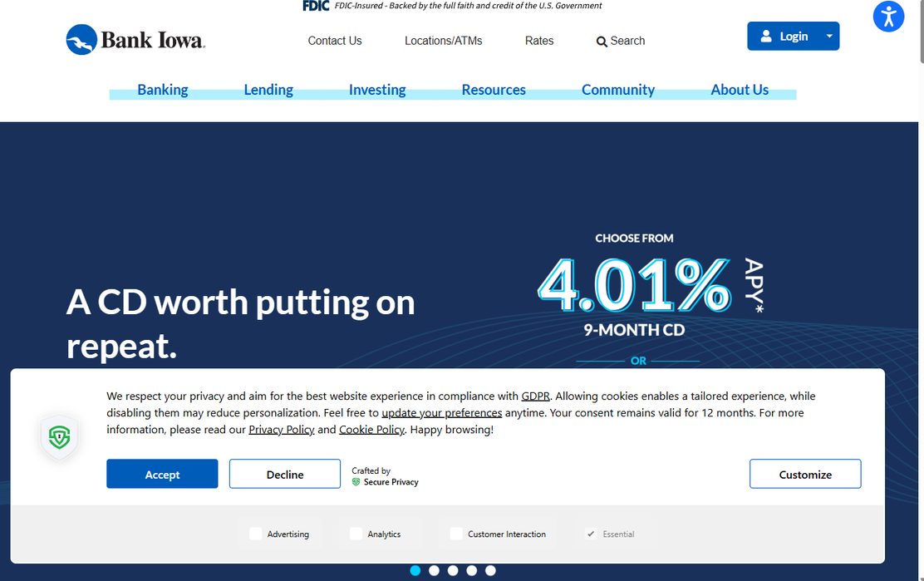Click the page vertical scrollbar thumb

(921, 31)
